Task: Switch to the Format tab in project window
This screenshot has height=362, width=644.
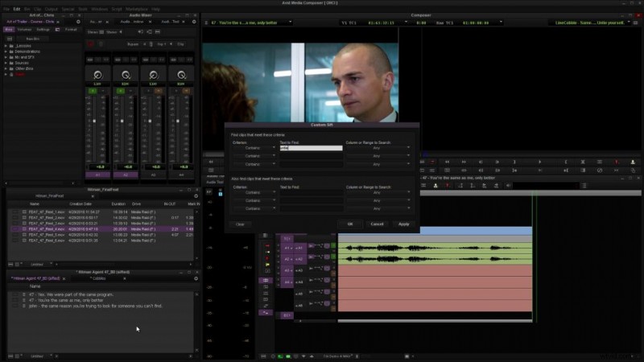Action: coord(71,30)
